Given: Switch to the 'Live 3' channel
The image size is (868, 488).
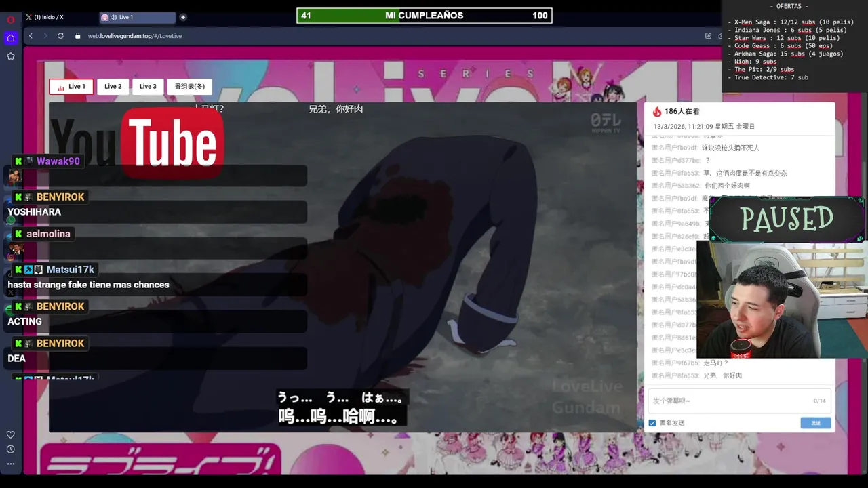Looking at the screenshot, I should coord(148,87).
